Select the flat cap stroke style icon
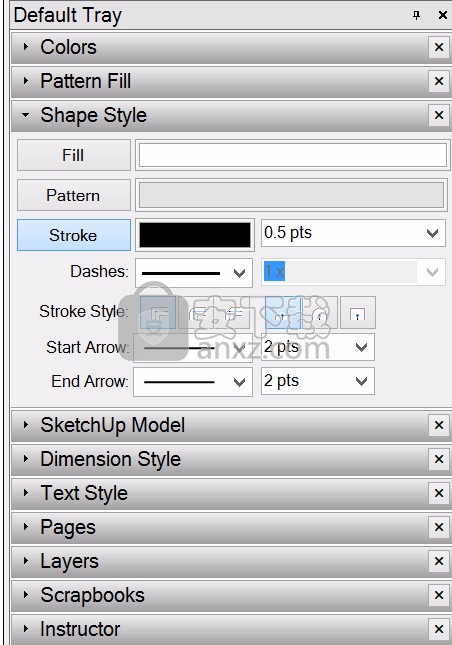The image size is (452, 645). 283,312
